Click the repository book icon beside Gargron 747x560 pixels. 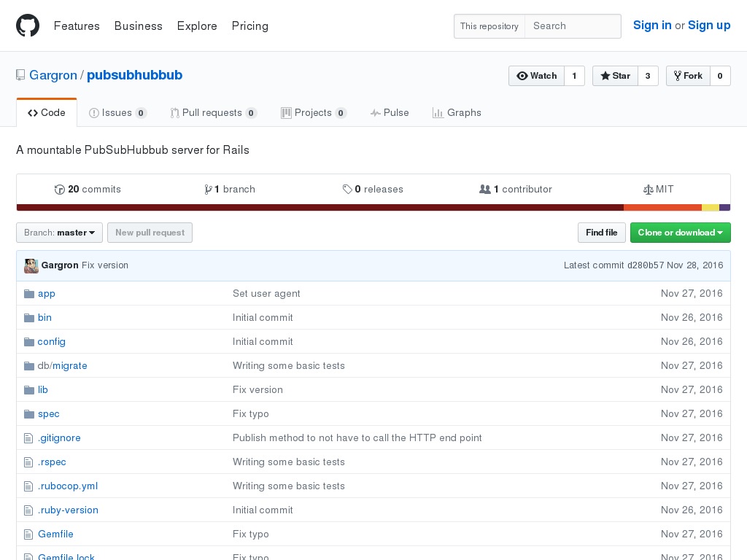click(20, 75)
